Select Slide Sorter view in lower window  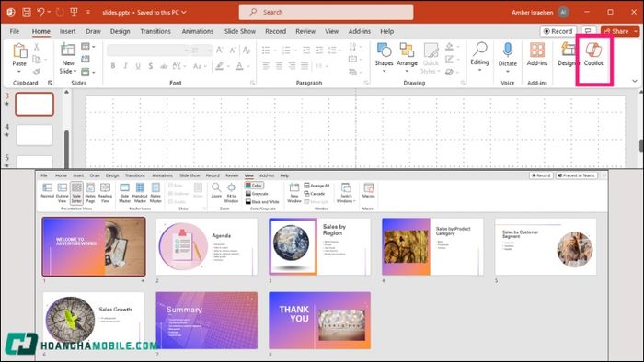pos(76,192)
